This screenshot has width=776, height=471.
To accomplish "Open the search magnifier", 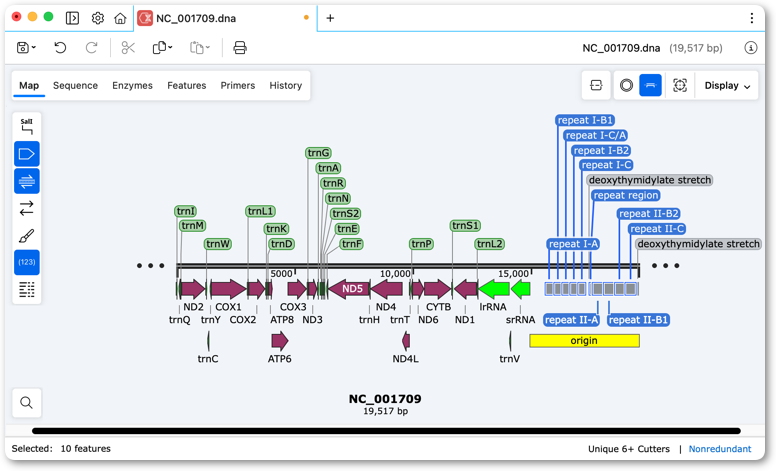I will (27, 403).
